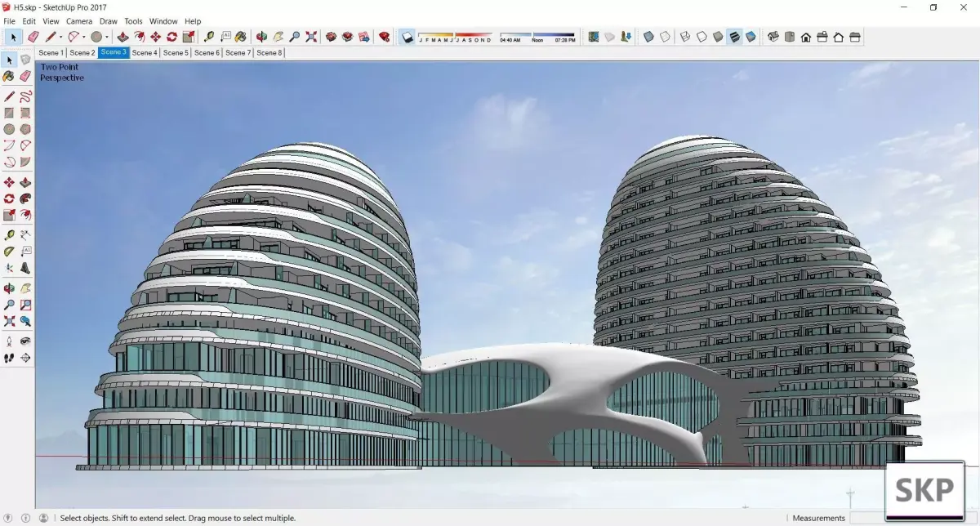The image size is (980, 526).
Task: Activate the Look Around eye tool
Action: pyautogui.click(x=25, y=341)
